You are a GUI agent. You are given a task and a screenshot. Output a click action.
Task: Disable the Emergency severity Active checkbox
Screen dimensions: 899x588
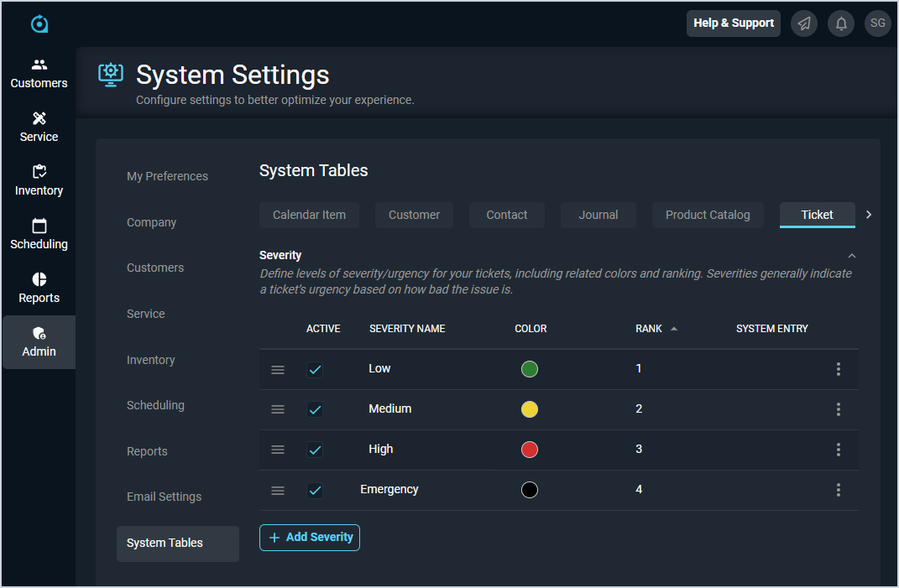(x=315, y=491)
